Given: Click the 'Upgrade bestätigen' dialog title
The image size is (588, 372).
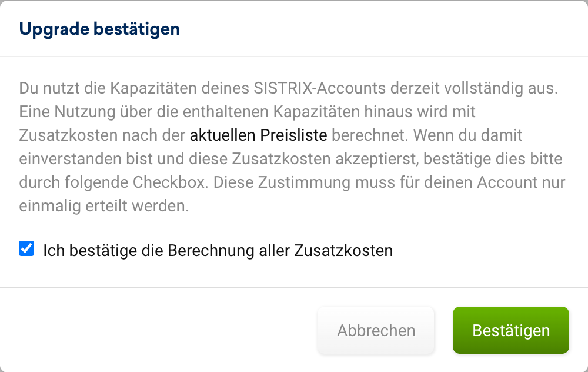Looking at the screenshot, I should click(99, 29).
